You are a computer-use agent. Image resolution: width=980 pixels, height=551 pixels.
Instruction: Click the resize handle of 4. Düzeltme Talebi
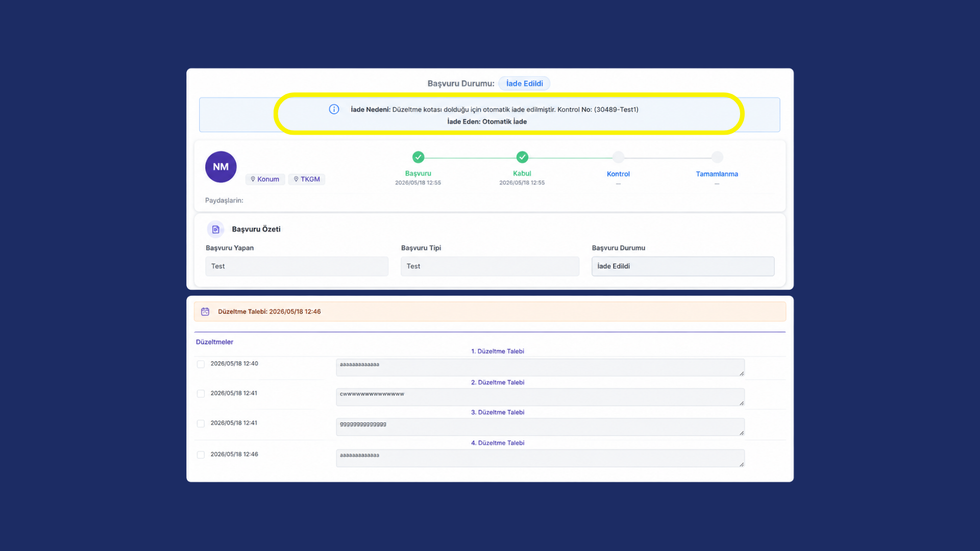pos(742,464)
